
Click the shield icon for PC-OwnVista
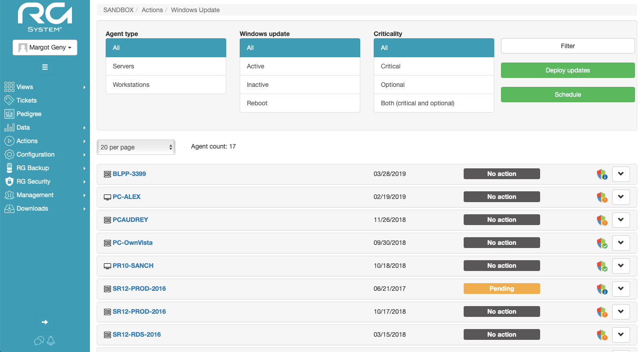tap(602, 243)
